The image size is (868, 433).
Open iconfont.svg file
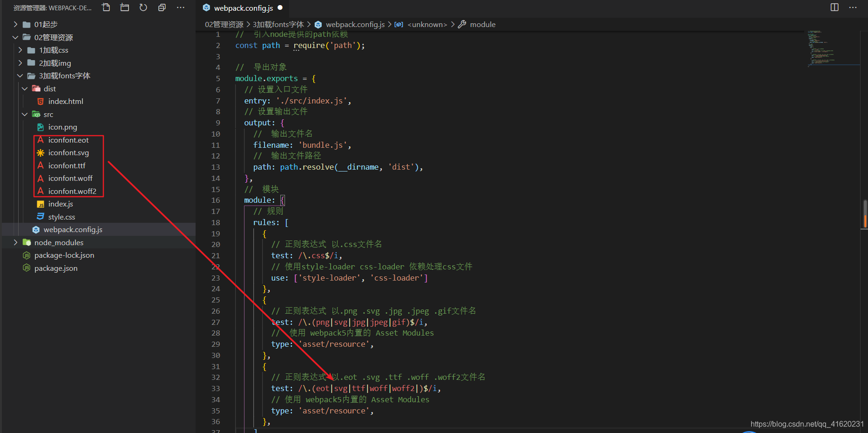(x=68, y=152)
